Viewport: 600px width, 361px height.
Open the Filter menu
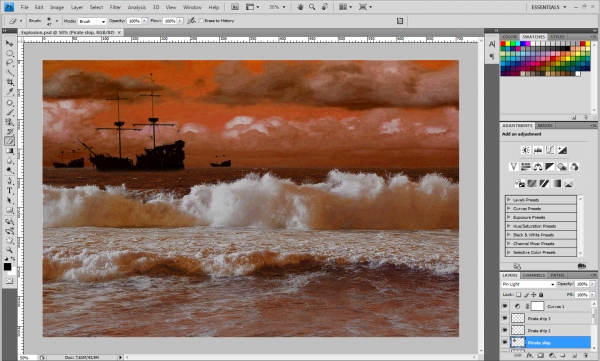click(115, 7)
